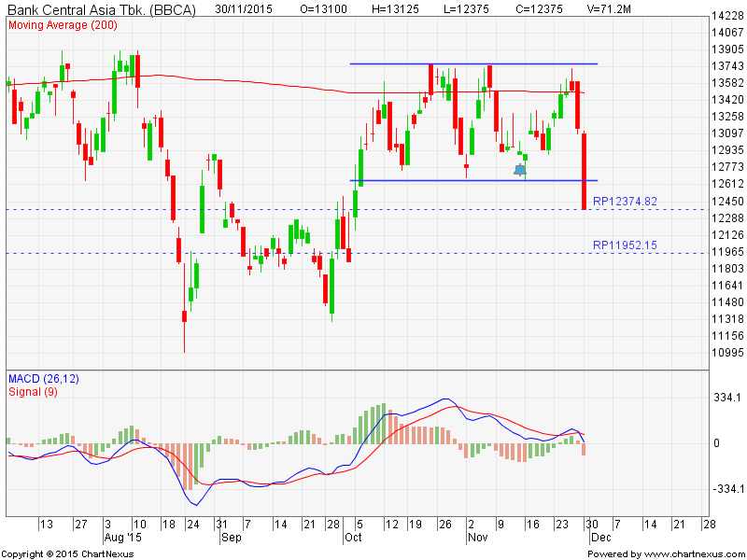This screenshot has height=560, width=747.
Task: Select the Nov month label on time axis
Action: click(x=477, y=539)
